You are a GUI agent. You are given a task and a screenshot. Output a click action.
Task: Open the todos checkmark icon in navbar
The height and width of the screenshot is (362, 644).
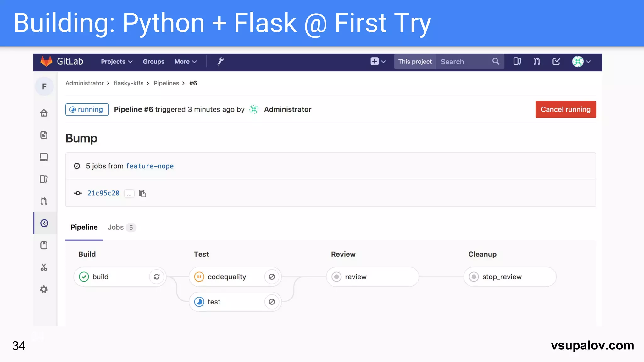[556, 62]
